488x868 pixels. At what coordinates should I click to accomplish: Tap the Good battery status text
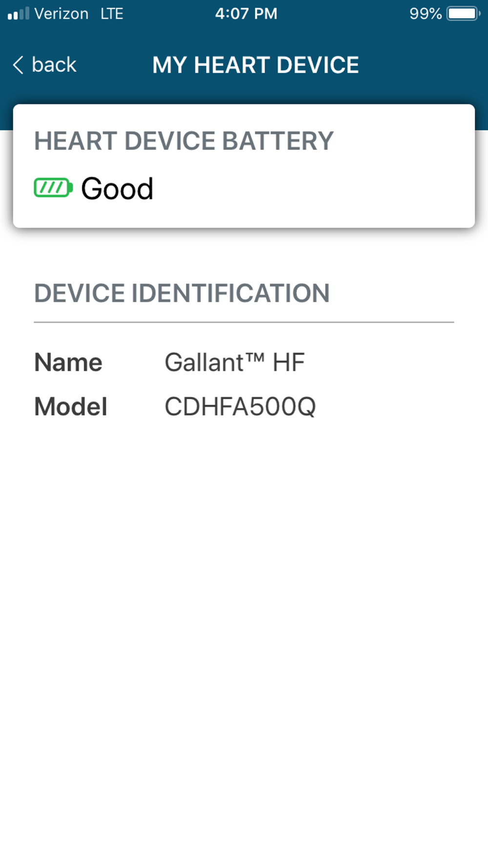117,188
